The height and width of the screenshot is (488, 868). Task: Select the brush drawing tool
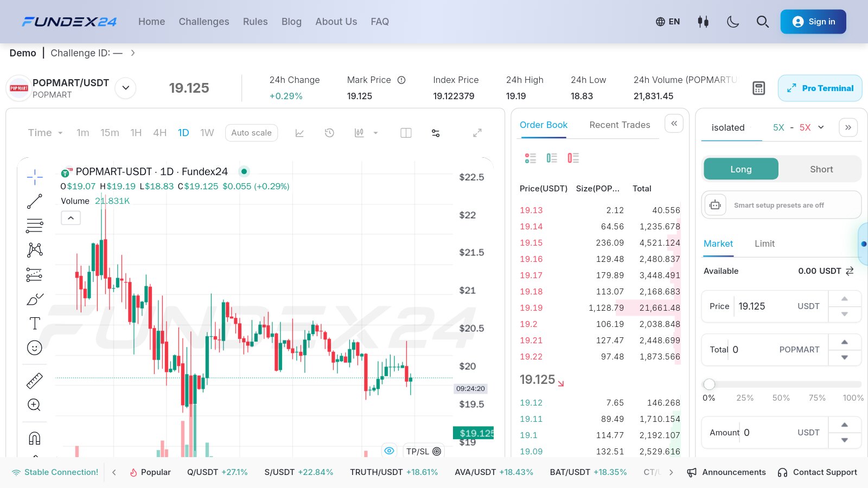tap(35, 299)
